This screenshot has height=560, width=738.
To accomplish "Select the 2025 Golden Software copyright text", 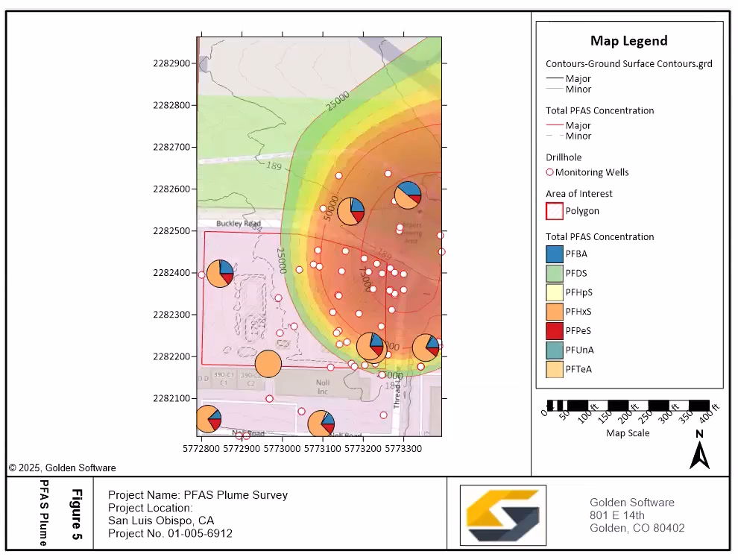I will point(63,468).
